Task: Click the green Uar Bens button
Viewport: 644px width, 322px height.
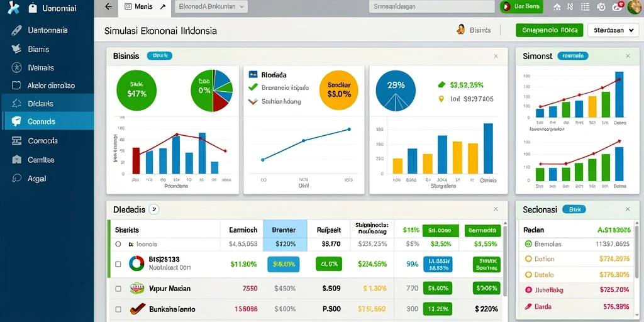Action: [x=521, y=7]
